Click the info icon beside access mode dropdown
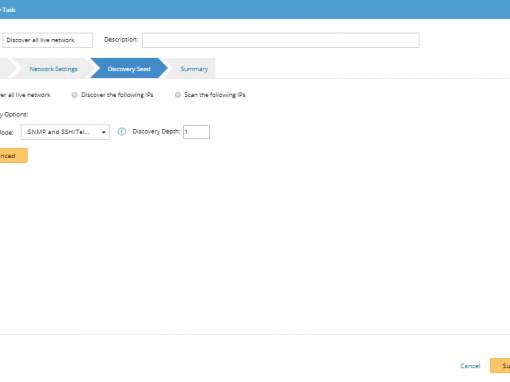 [122, 132]
